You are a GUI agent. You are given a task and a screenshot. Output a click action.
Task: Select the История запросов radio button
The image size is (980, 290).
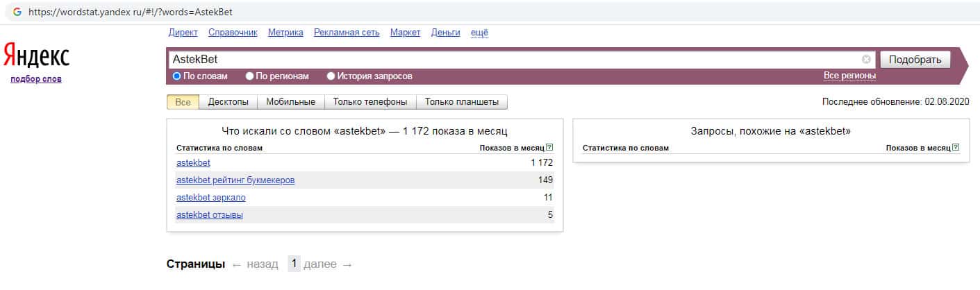[x=331, y=76]
